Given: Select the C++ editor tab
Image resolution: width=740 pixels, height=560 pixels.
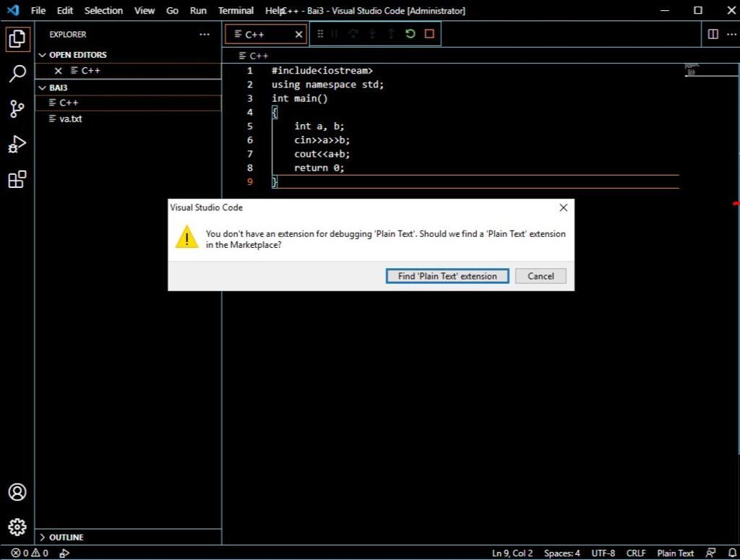Looking at the screenshot, I should 266,35.
